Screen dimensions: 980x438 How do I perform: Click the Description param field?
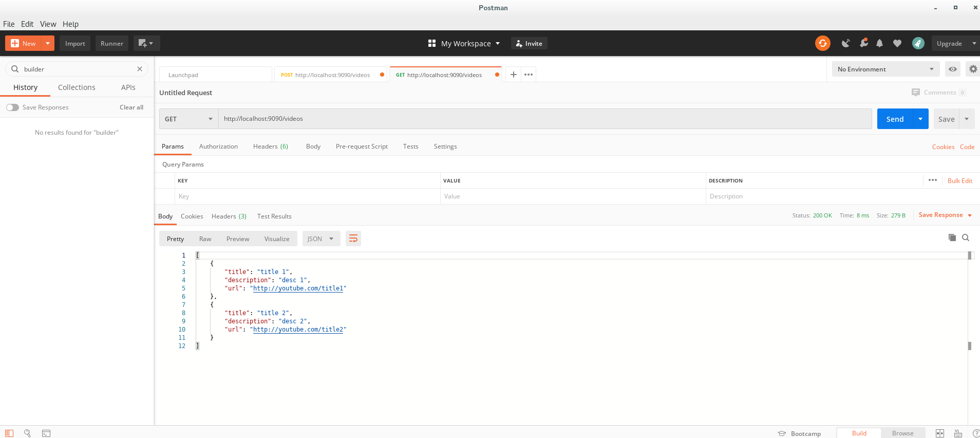pos(842,196)
